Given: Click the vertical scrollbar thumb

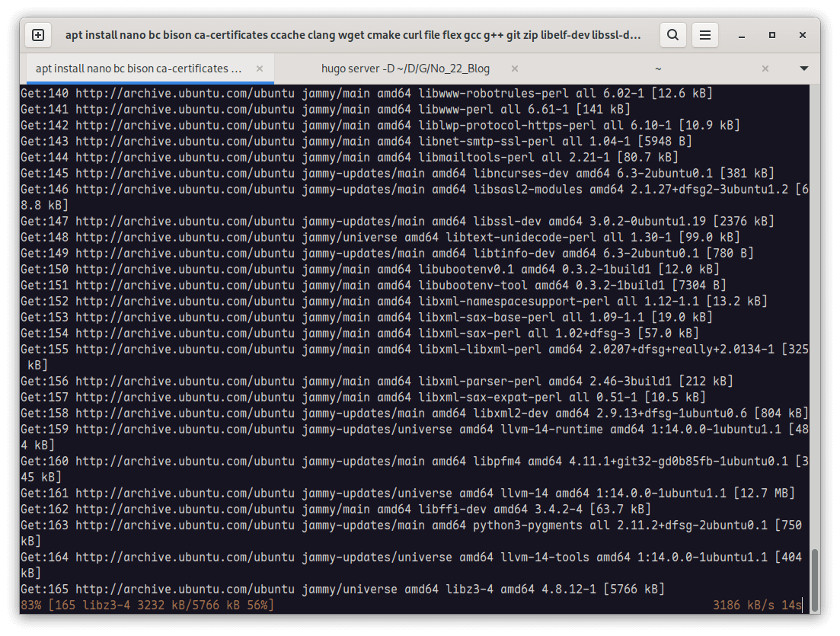Looking at the screenshot, I should point(814,579).
